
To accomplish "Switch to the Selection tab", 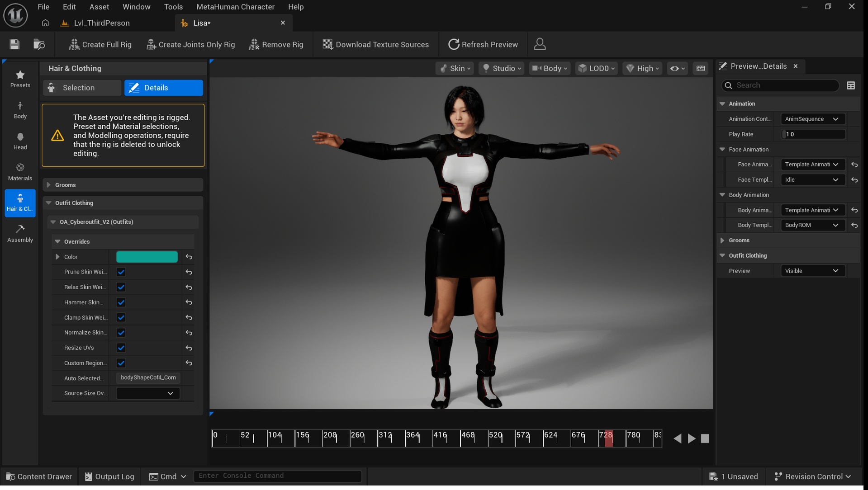I will (82, 88).
